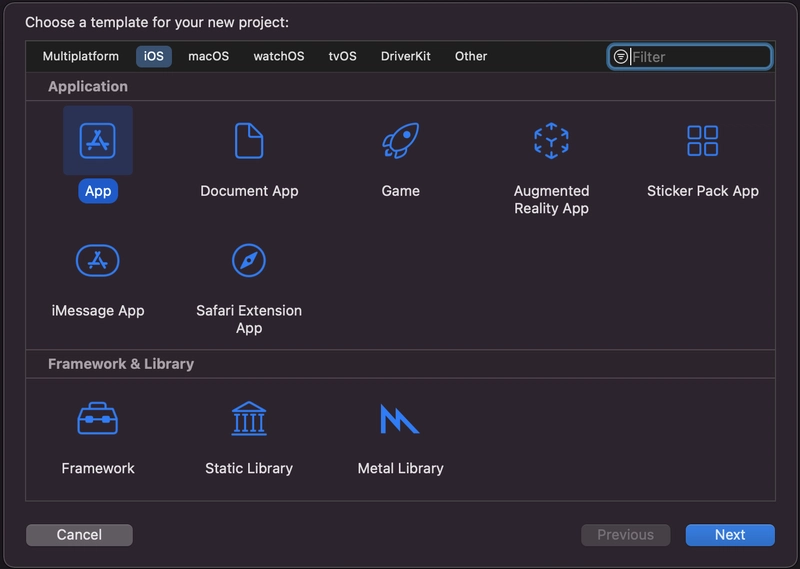Select the Augmented Reality App icon
This screenshot has width=800, height=569.
click(551, 141)
